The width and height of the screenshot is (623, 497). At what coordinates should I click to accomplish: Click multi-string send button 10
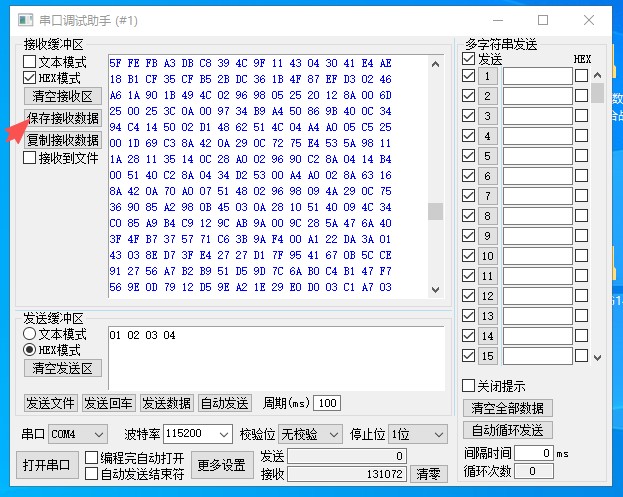[x=488, y=256]
